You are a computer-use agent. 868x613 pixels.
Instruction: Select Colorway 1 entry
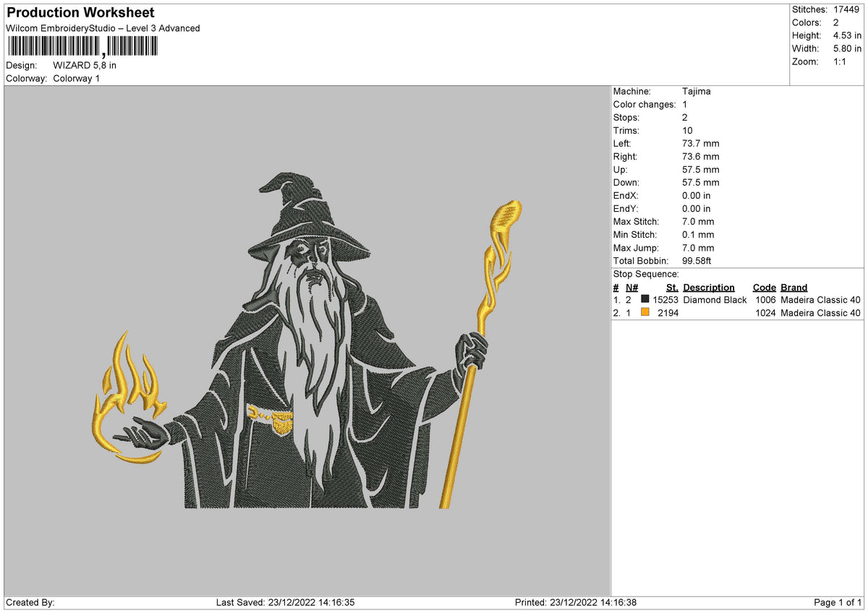click(77, 79)
